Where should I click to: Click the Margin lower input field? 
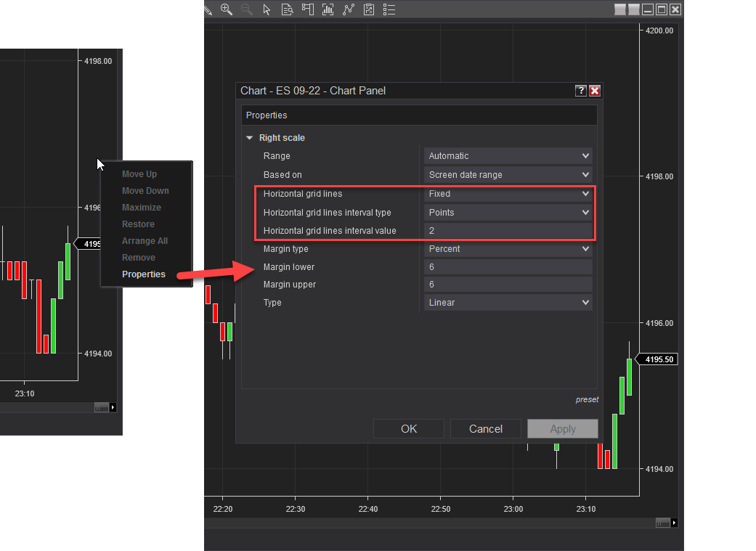508,266
